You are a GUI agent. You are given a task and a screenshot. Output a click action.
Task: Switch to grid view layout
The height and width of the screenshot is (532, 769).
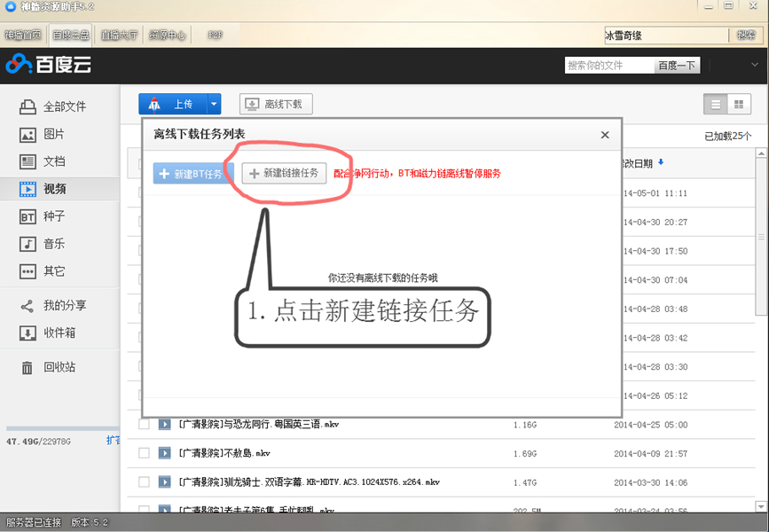point(741,104)
